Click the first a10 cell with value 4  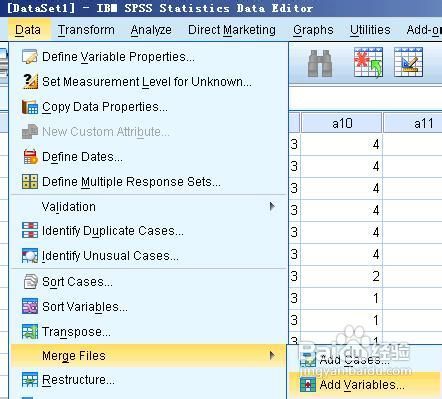point(342,144)
